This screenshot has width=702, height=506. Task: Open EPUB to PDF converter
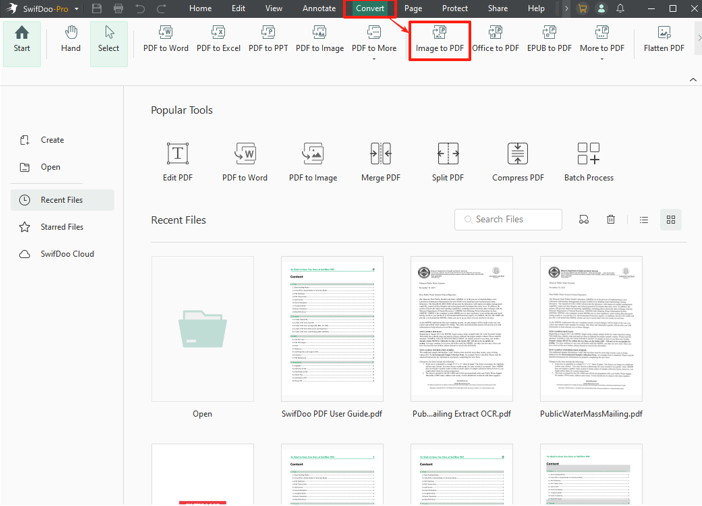549,40
